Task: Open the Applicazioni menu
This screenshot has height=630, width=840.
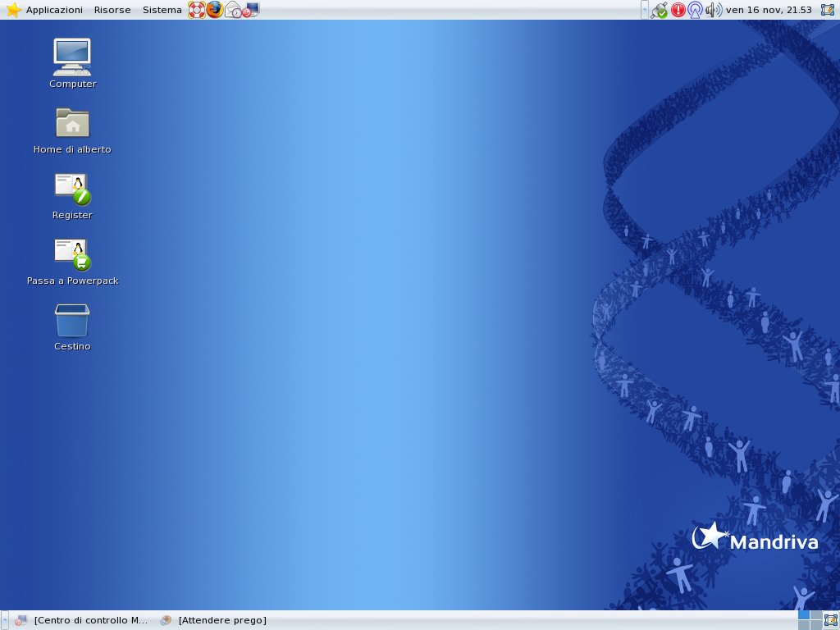Action: click(x=54, y=10)
